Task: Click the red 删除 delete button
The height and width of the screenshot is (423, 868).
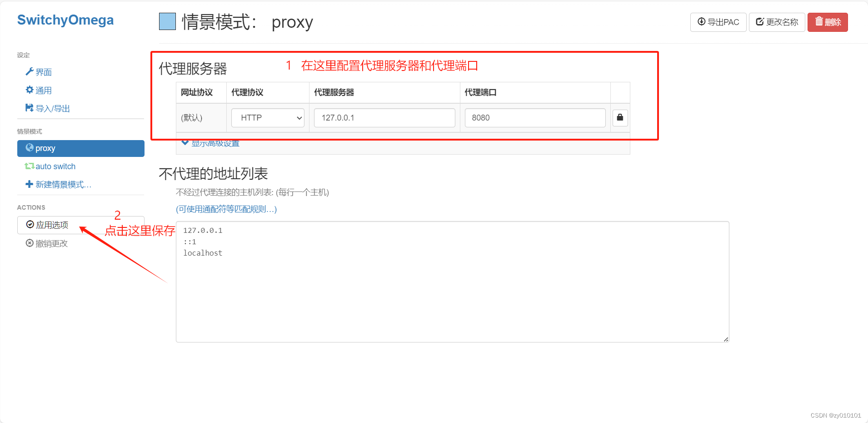Action: pyautogui.click(x=828, y=22)
